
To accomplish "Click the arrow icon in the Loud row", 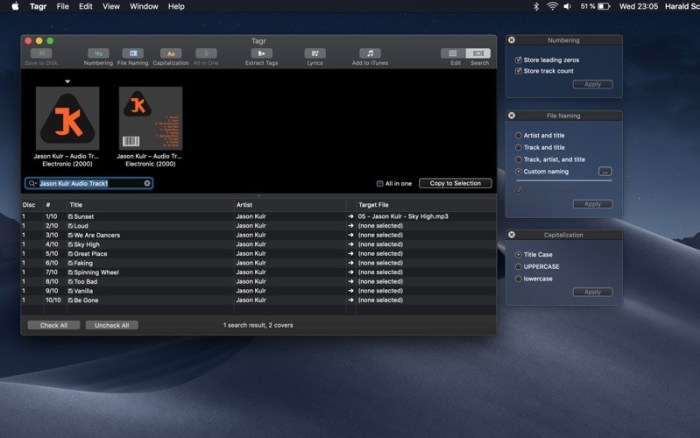I will pos(351,226).
